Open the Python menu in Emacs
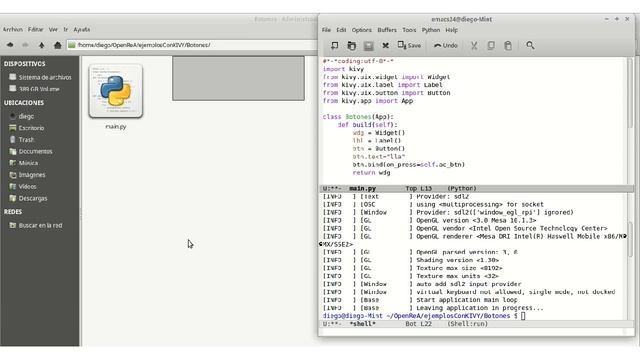This screenshot has width=640, height=360. click(431, 30)
